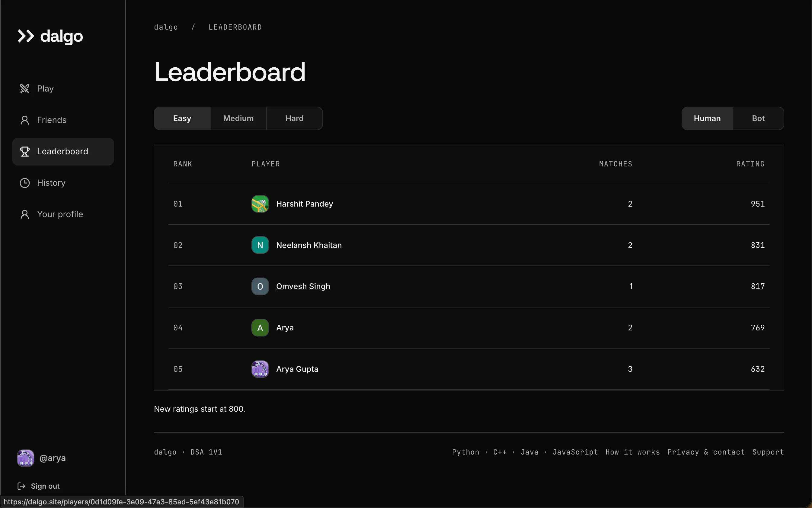
Task: Open the Leaderboard sidebar item
Action: pos(63,152)
